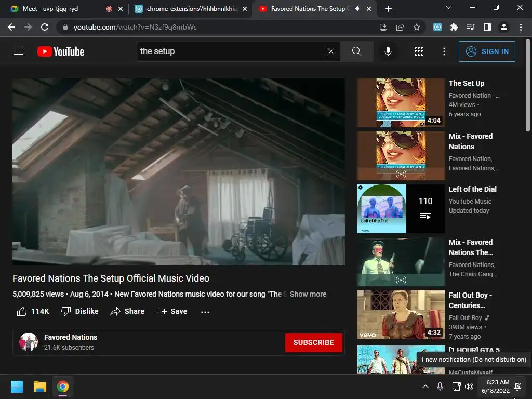Open the YouTube apps grid

(x=419, y=51)
